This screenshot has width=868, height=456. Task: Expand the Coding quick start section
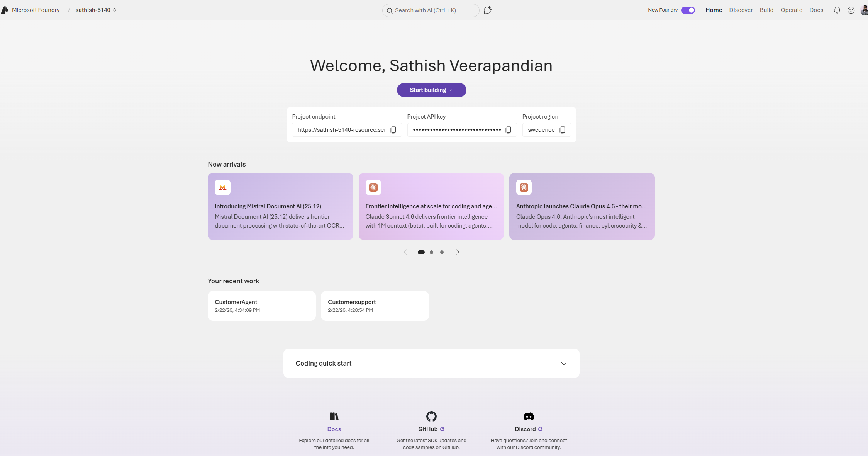[563, 363]
